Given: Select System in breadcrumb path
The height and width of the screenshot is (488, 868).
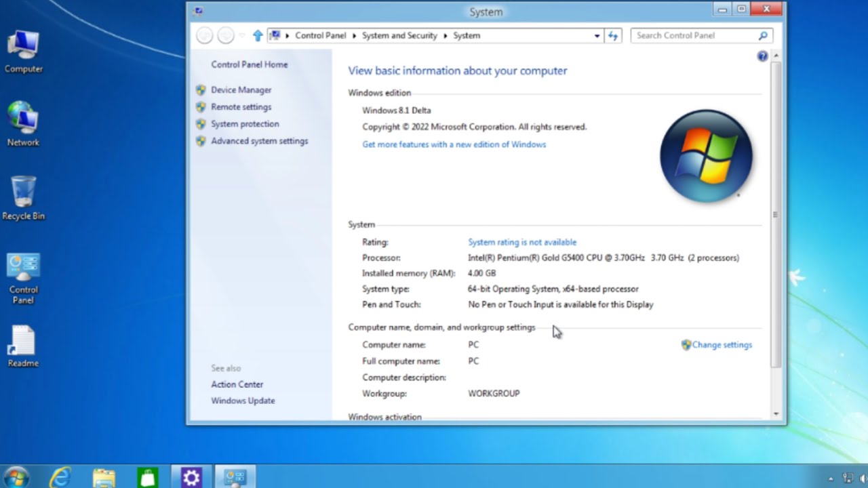Looking at the screenshot, I should (467, 35).
